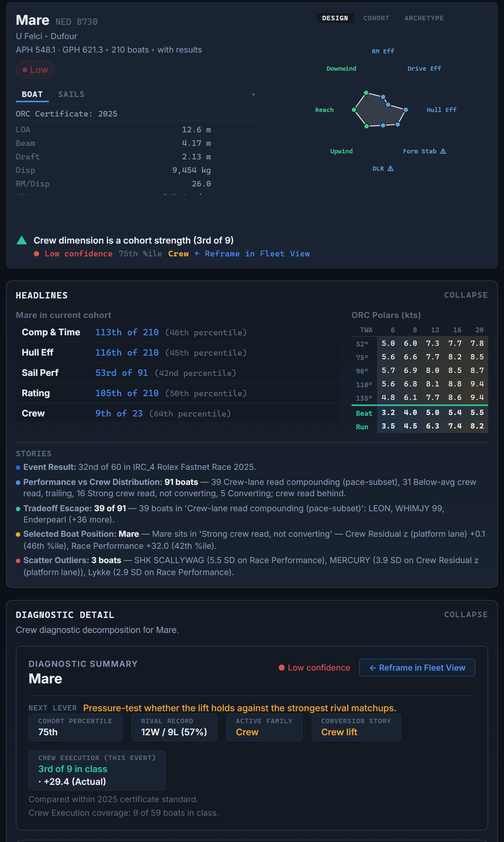Click the Reframe in Fleet View button
Image resolution: width=504 pixels, height=842 pixels.
click(417, 668)
